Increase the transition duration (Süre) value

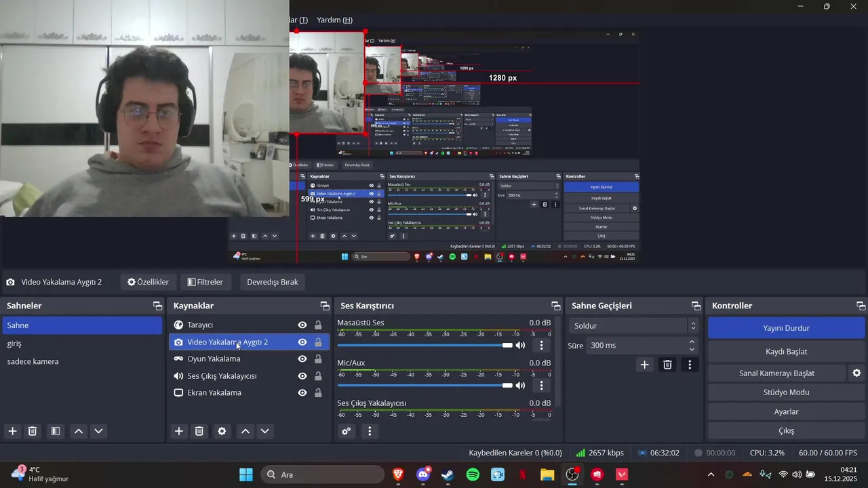click(x=692, y=342)
